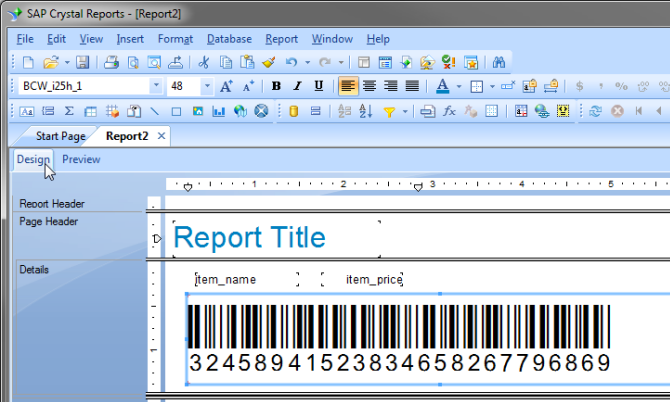The height and width of the screenshot is (402, 670).
Task: Switch to the Start Page tab
Action: point(60,136)
